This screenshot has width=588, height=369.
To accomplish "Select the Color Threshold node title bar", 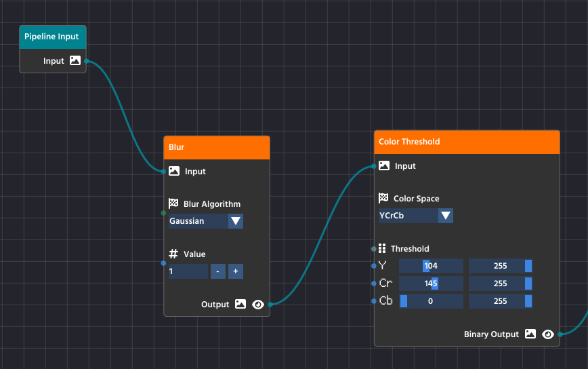I will [x=467, y=142].
